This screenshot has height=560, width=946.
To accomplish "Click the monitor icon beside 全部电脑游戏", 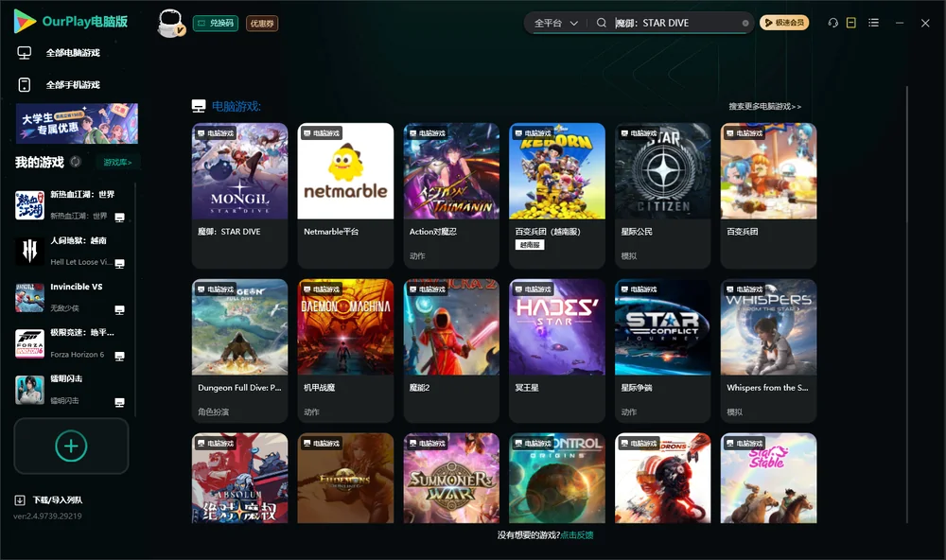I will pos(25,53).
